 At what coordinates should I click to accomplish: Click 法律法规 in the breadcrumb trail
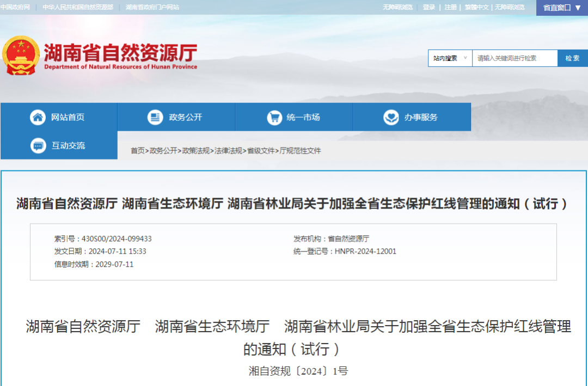point(228,151)
